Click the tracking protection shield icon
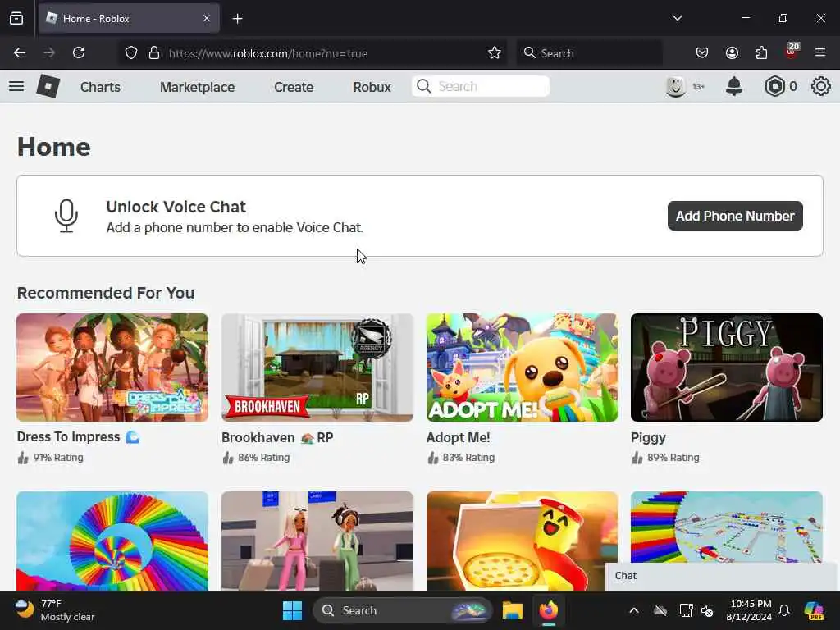The width and height of the screenshot is (840, 630). pos(130,53)
